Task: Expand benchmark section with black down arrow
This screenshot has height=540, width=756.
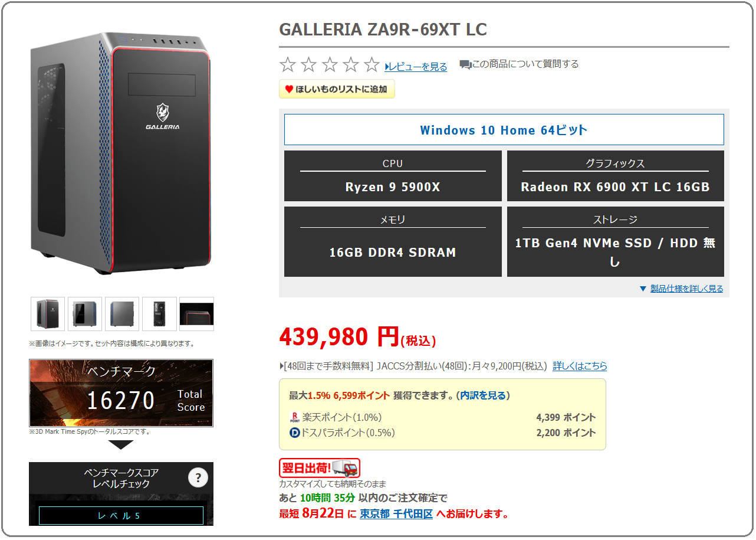Action: [x=121, y=444]
